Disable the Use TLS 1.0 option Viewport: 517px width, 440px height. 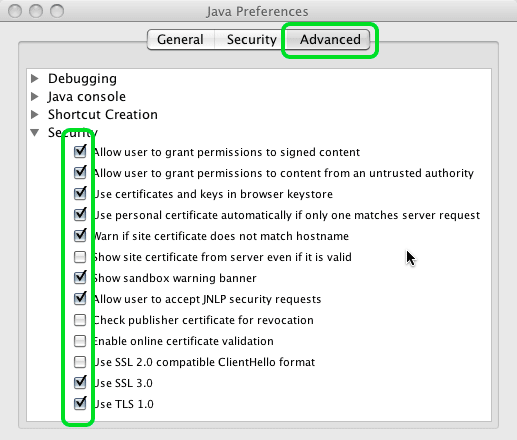[80, 404]
